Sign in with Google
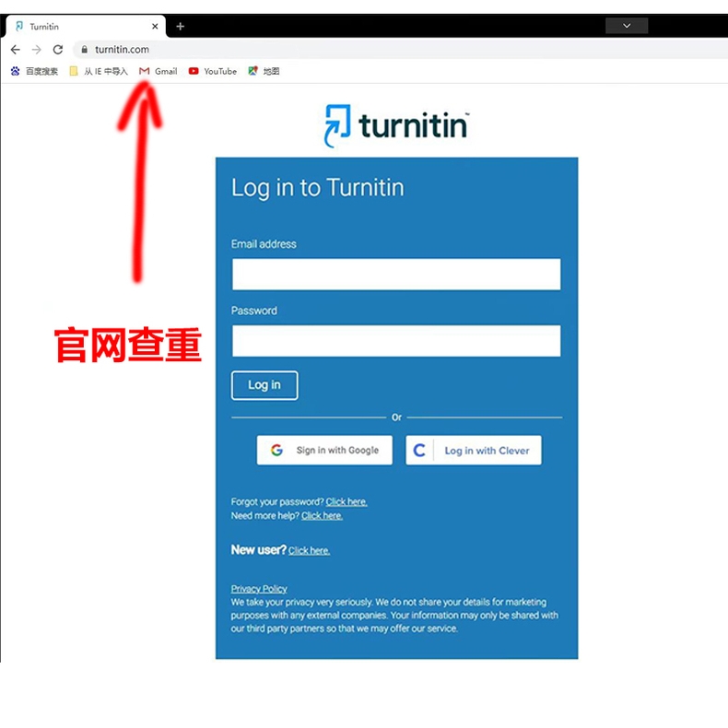The image size is (728, 728). click(324, 451)
